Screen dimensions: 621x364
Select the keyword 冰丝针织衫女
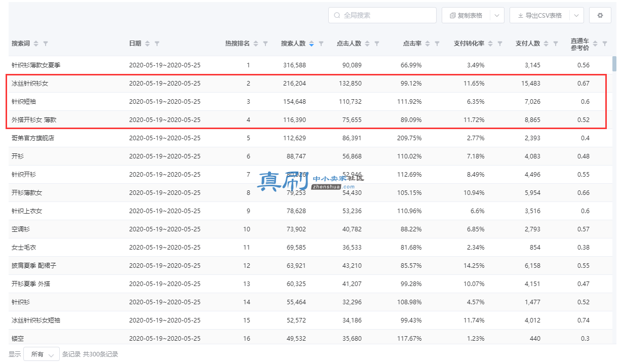[x=30, y=84]
